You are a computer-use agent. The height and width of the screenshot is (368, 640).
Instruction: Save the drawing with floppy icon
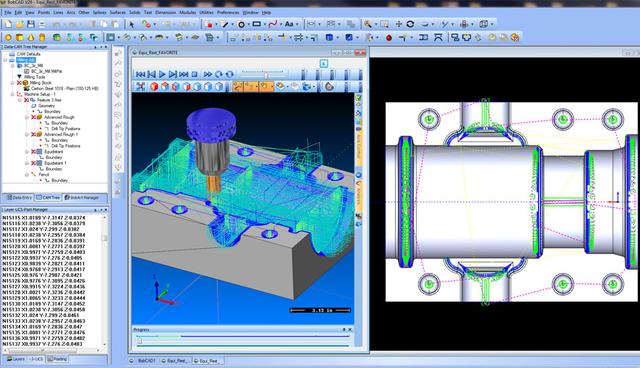(31, 24)
